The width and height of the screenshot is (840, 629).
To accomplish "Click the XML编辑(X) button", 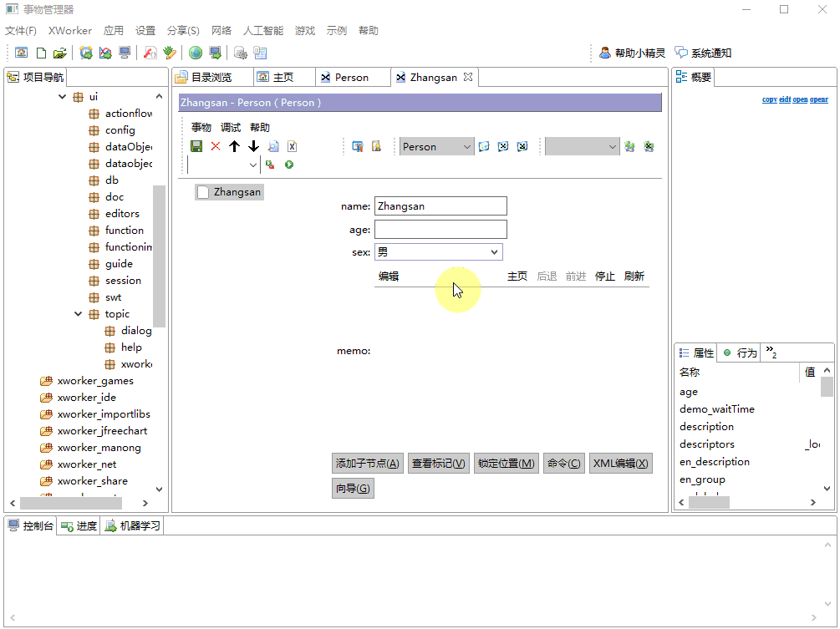I will coord(621,464).
